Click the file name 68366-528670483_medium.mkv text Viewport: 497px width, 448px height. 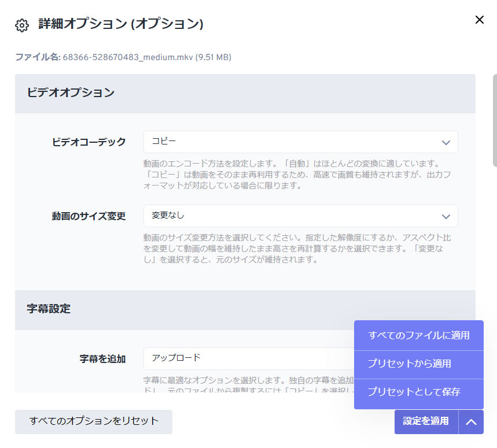pos(128,57)
